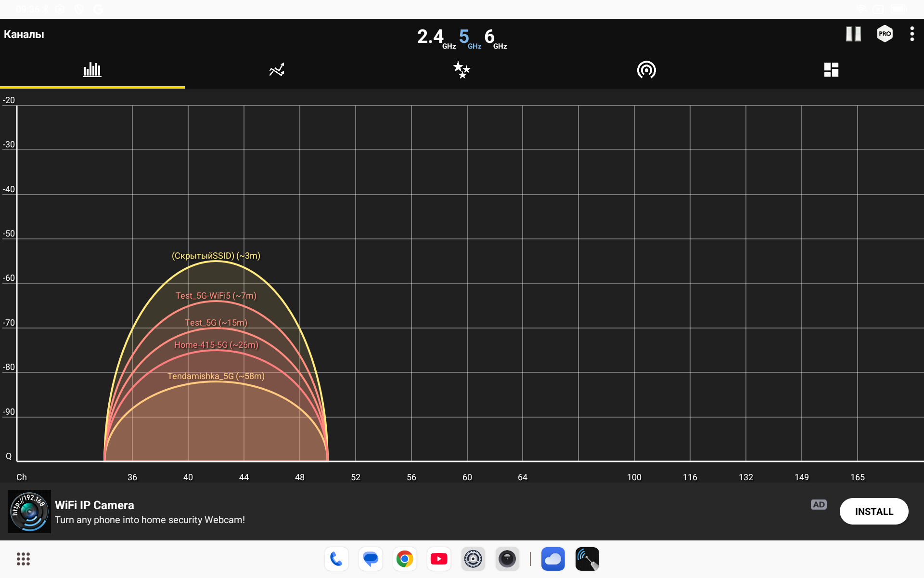Select the hidden SSID network label
The image size is (924, 578).
(216, 256)
